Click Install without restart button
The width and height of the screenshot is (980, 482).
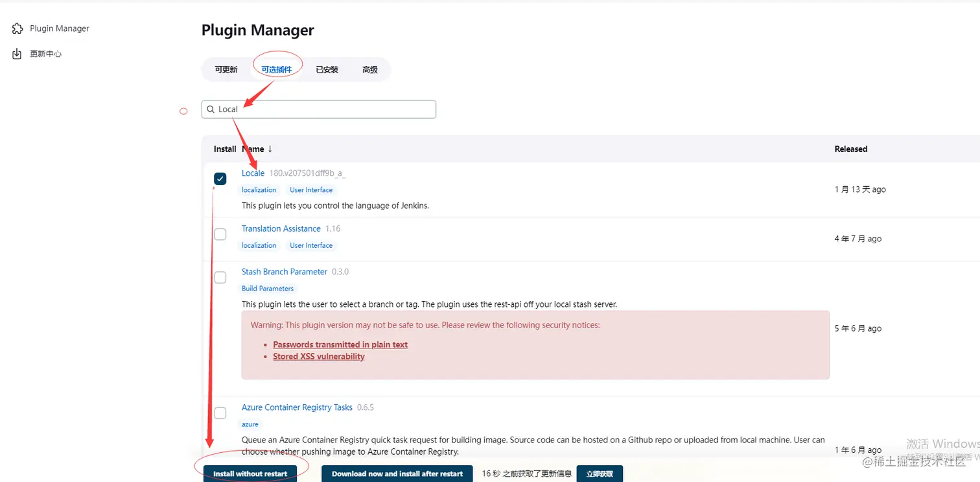(250, 474)
